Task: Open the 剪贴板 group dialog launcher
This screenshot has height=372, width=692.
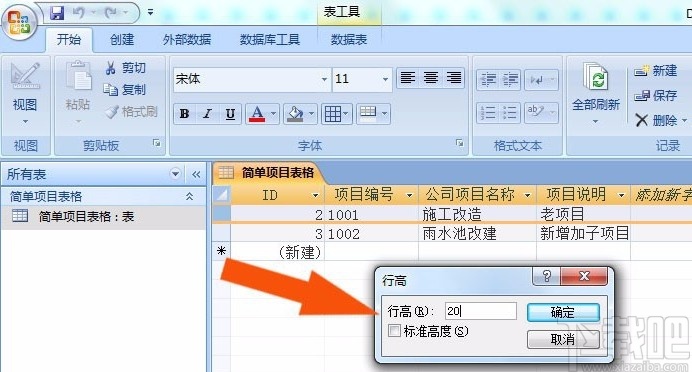Action: click(x=157, y=143)
